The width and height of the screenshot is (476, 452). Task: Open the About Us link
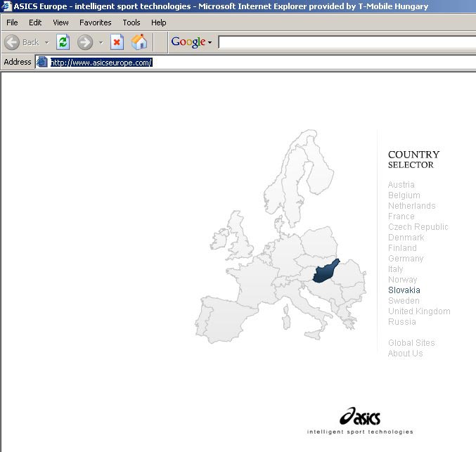coord(405,354)
